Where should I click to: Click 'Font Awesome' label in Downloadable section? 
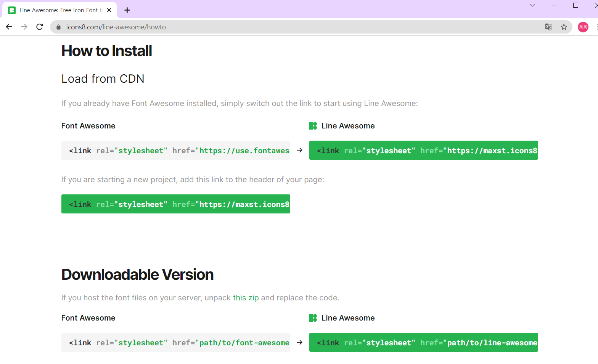click(x=88, y=318)
